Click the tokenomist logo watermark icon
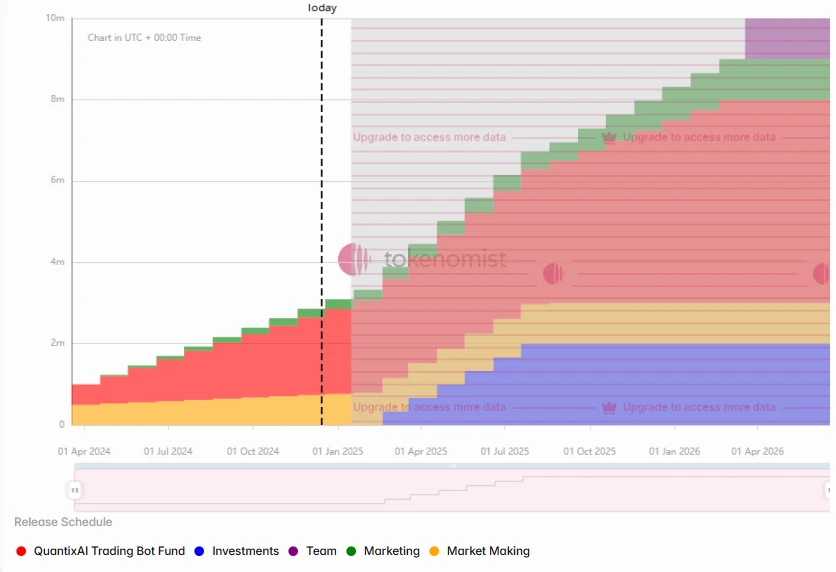 point(354,259)
